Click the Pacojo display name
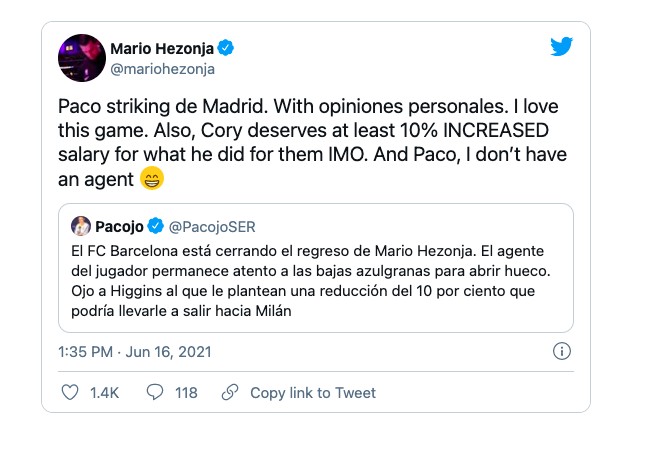The image size is (660, 451). pos(120,226)
